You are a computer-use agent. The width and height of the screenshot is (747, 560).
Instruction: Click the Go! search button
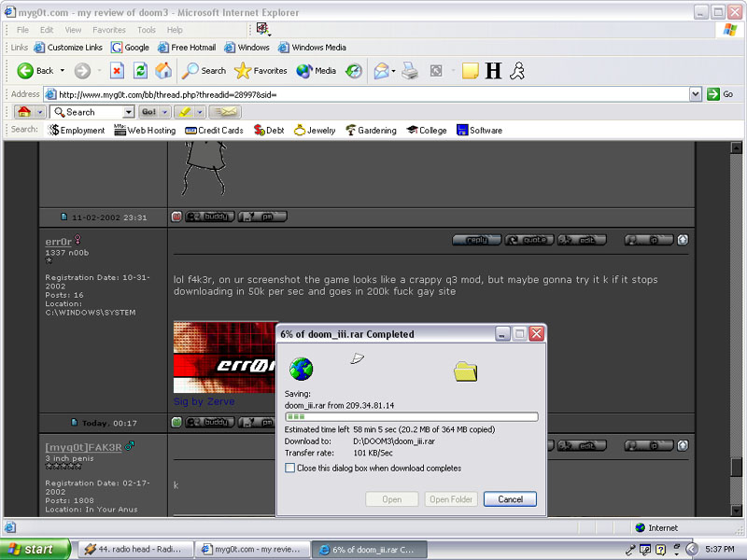148,112
